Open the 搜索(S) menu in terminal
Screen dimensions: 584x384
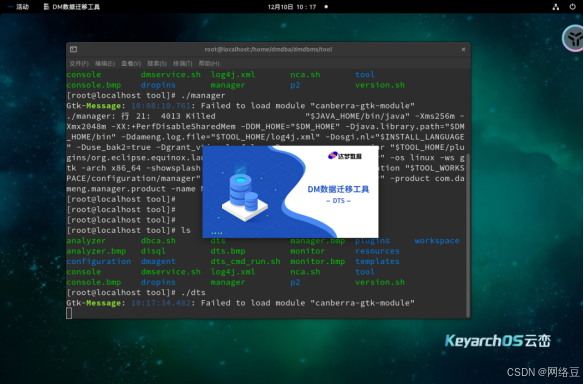pyautogui.click(x=157, y=63)
